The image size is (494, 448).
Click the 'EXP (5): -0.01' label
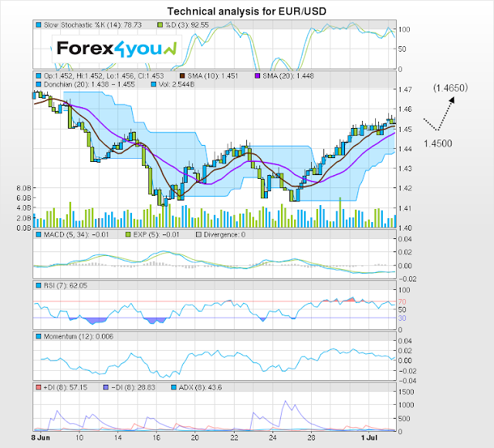tap(156, 235)
